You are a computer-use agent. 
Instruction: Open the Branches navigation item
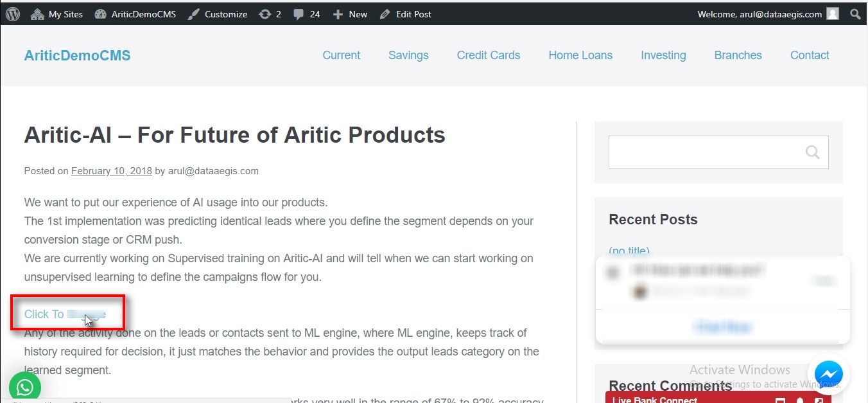[x=738, y=55]
